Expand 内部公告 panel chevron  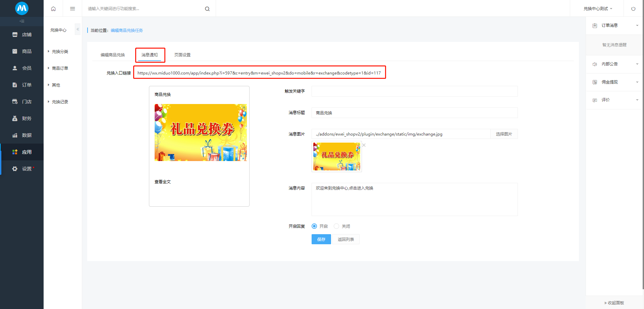point(637,64)
